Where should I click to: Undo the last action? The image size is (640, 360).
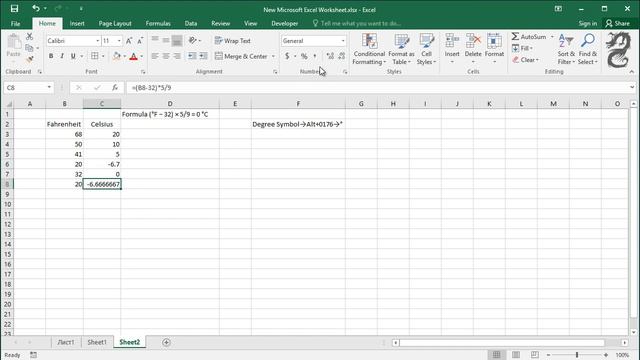pos(36,9)
